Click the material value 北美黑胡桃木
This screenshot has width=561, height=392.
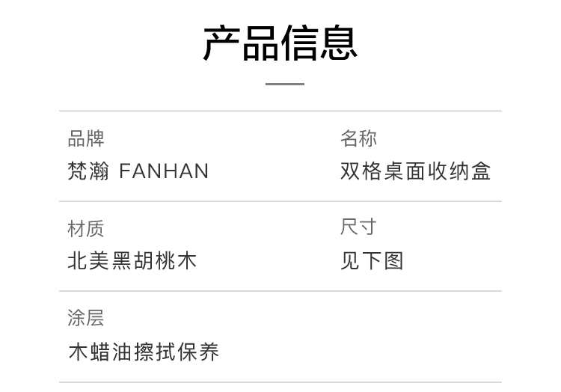132,261
